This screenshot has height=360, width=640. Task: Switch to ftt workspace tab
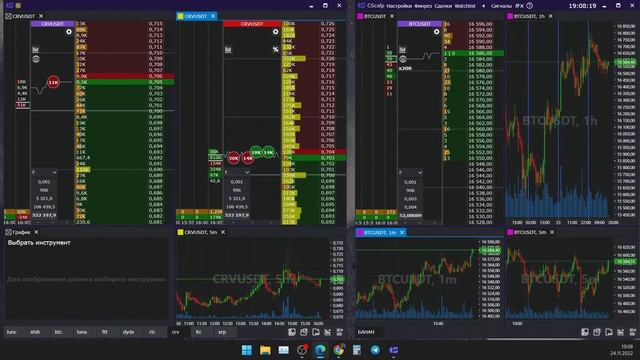point(105,332)
